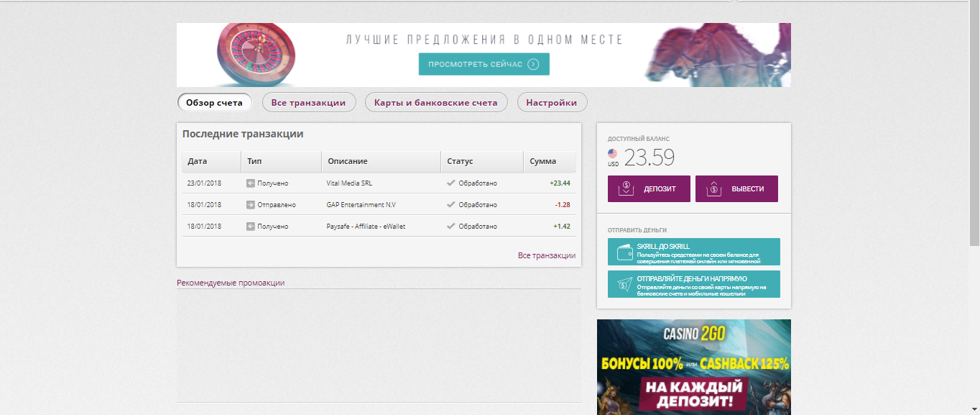Viewport: 980px width, 415px height.
Task: Open the Настройки tab
Action: (x=551, y=101)
